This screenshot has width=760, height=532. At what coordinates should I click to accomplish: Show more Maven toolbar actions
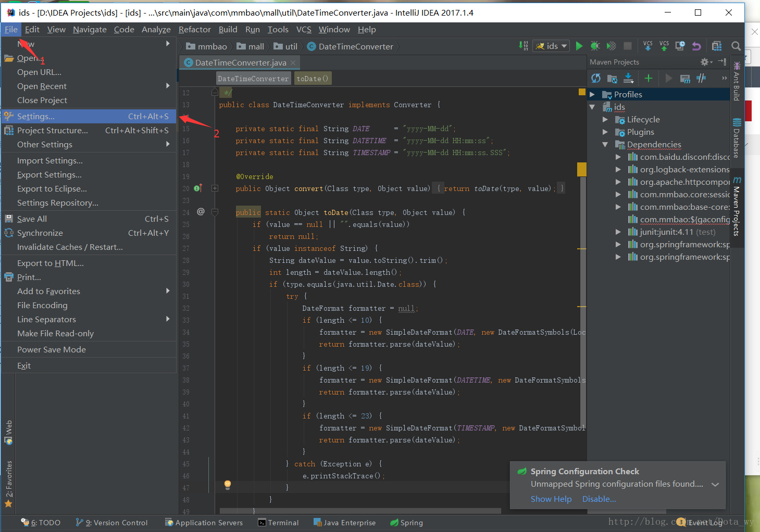(724, 78)
